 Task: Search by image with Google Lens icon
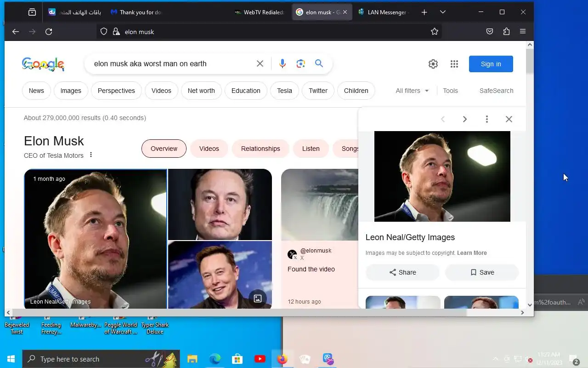[301, 63]
